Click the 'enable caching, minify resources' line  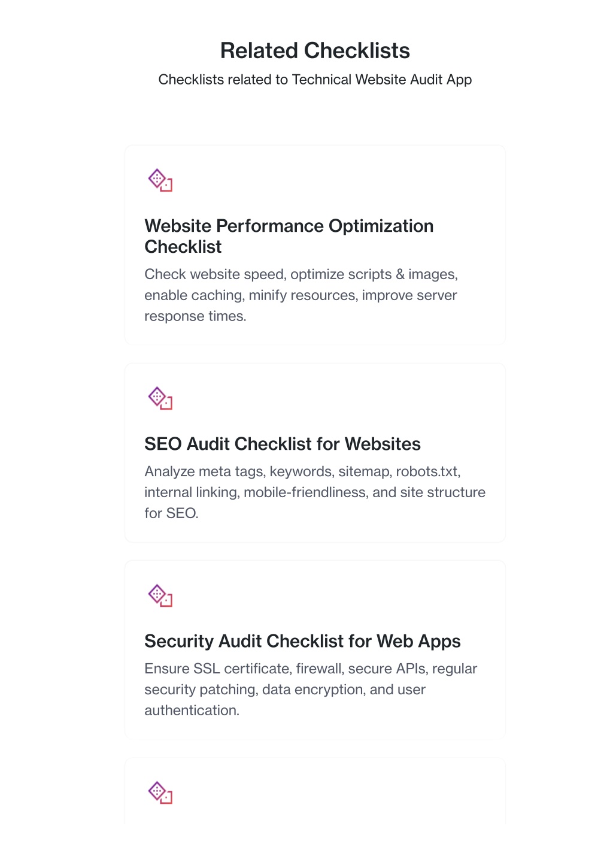(x=301, y=295)
